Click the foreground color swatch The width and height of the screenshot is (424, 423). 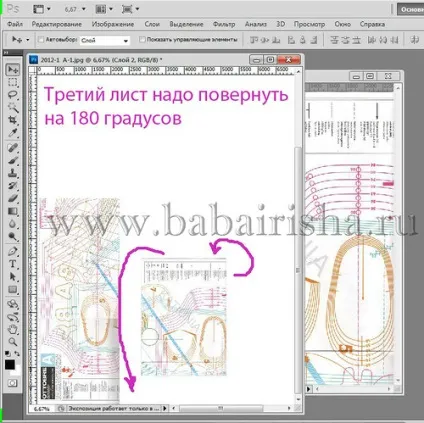coord(10,365)
